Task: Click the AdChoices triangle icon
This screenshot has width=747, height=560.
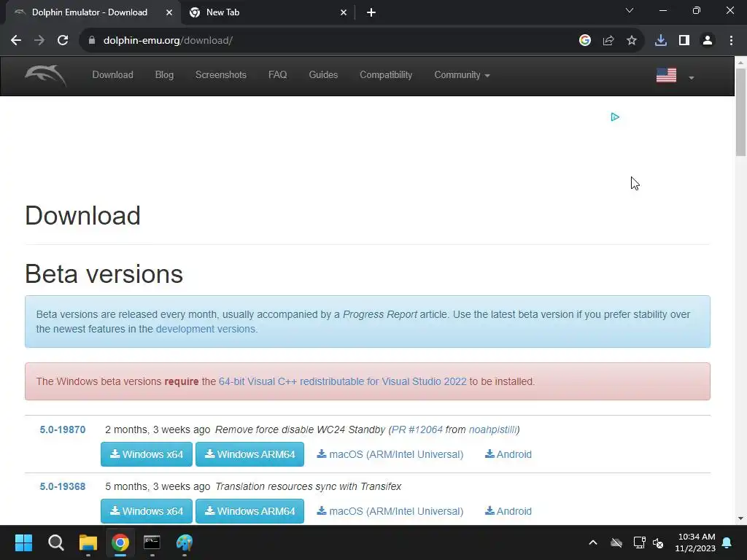Action: tap(615, 117)
